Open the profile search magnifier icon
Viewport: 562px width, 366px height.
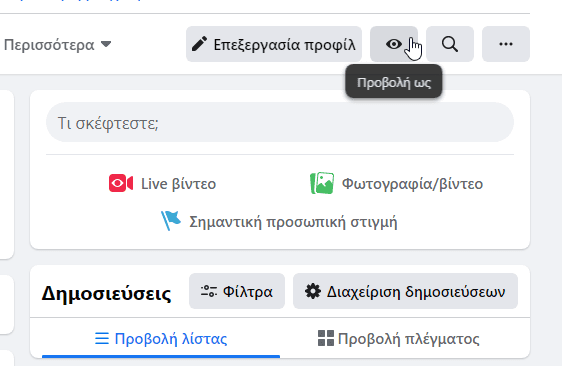pos(450,44)
